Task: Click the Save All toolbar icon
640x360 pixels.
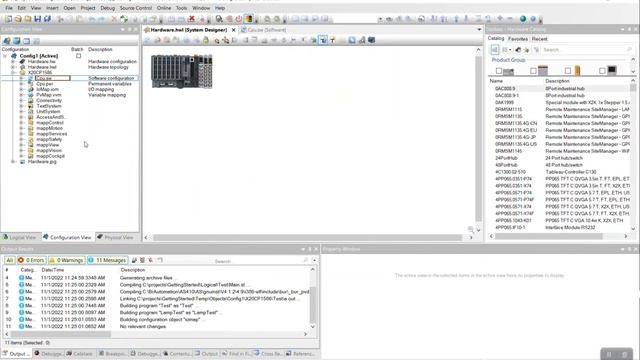Action: 47,19
